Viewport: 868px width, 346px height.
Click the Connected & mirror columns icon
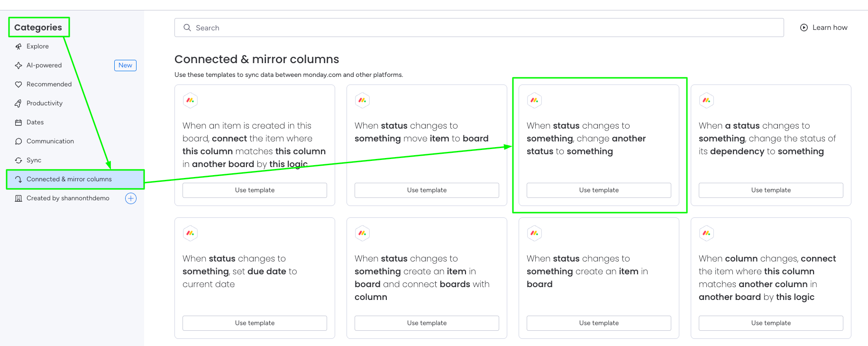pyautogui.click(x=18, y=179)
